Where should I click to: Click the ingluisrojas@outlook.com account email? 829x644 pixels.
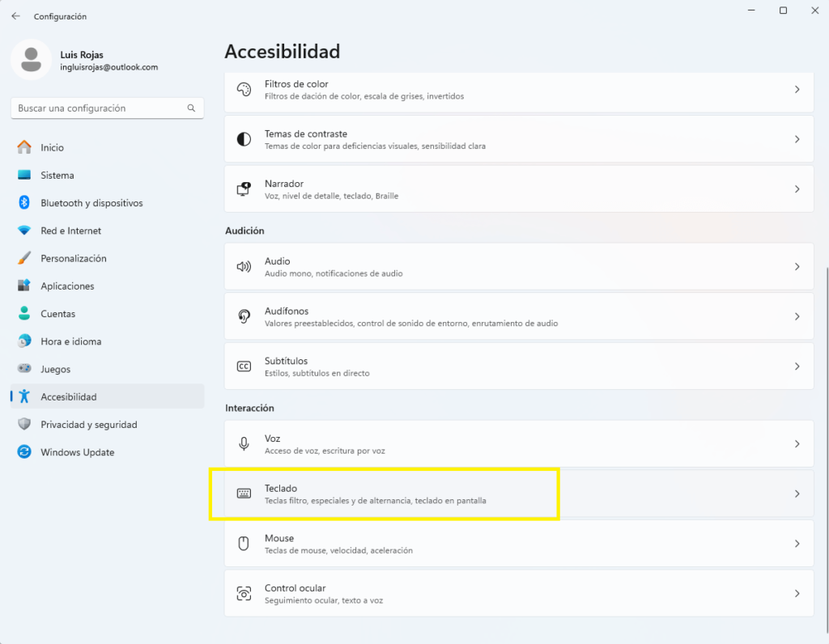[x=108, y=68]
